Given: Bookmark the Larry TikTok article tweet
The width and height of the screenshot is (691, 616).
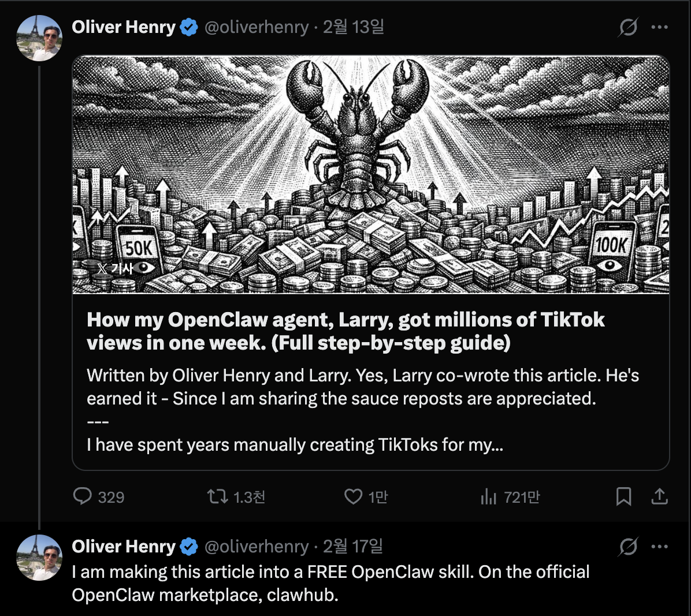Looking at the screenshot, I should [x=623, y=496].
